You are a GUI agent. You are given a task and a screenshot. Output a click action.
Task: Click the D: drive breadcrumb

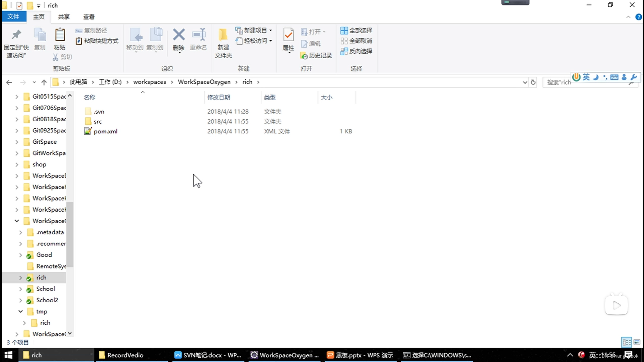pos(110,82)
